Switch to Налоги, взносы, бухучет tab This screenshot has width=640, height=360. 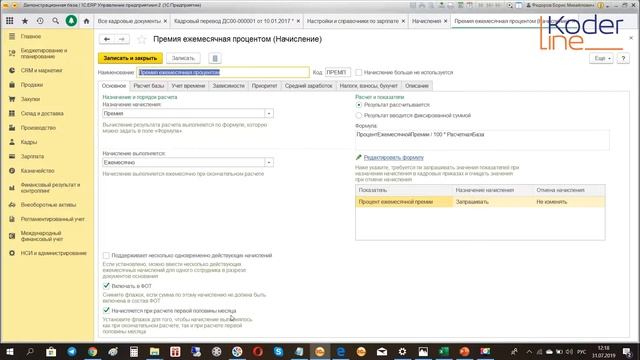[x=369, y=86]
